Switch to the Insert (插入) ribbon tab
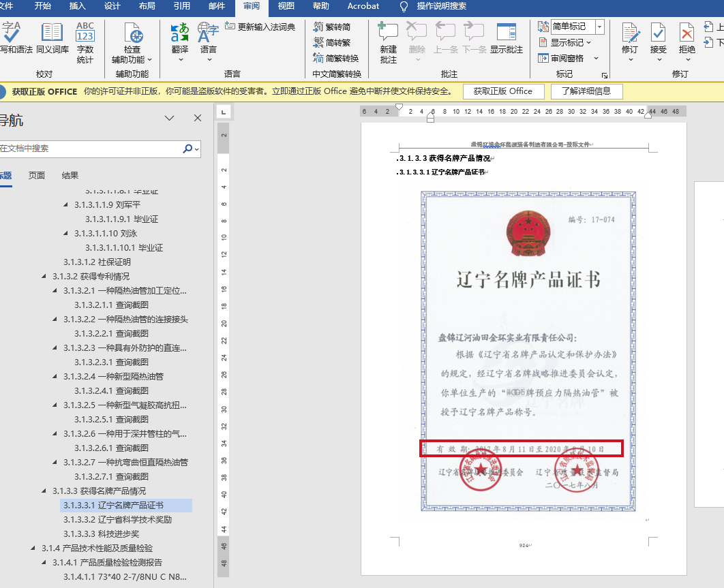This screenshot has height=588, width=724. point(78,6)
